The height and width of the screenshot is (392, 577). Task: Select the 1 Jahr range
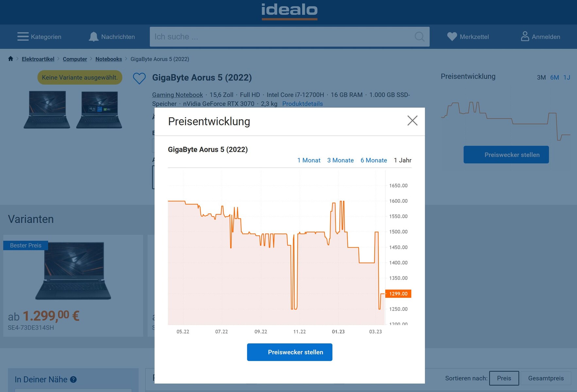pos(402,160)
